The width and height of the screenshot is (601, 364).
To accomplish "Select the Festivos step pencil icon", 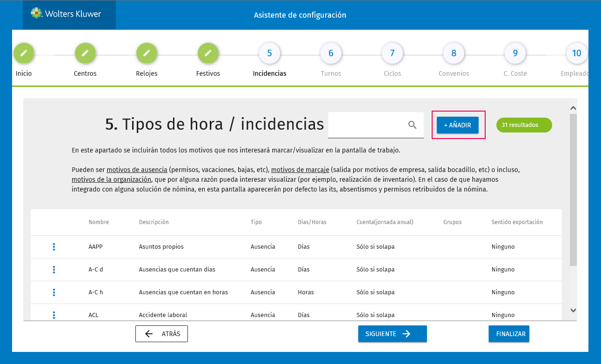I will click(x=208, y=53).
